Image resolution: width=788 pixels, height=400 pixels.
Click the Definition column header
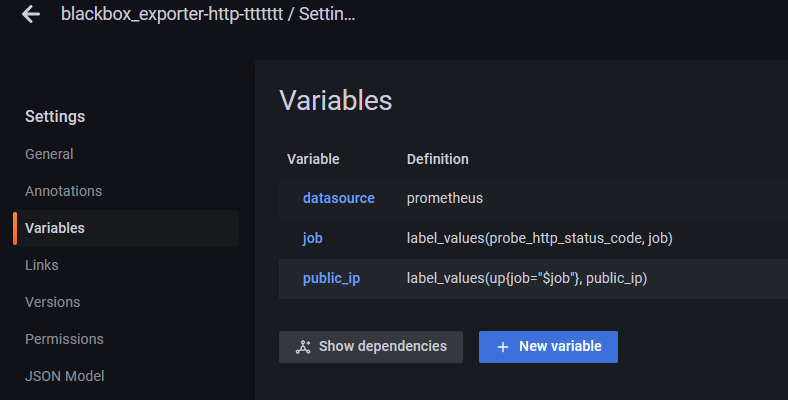click(437, 159)
